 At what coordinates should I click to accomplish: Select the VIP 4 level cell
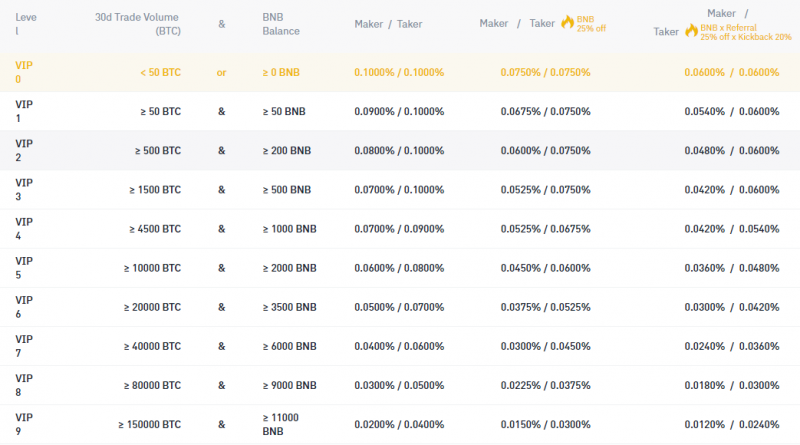coord(23,229)
